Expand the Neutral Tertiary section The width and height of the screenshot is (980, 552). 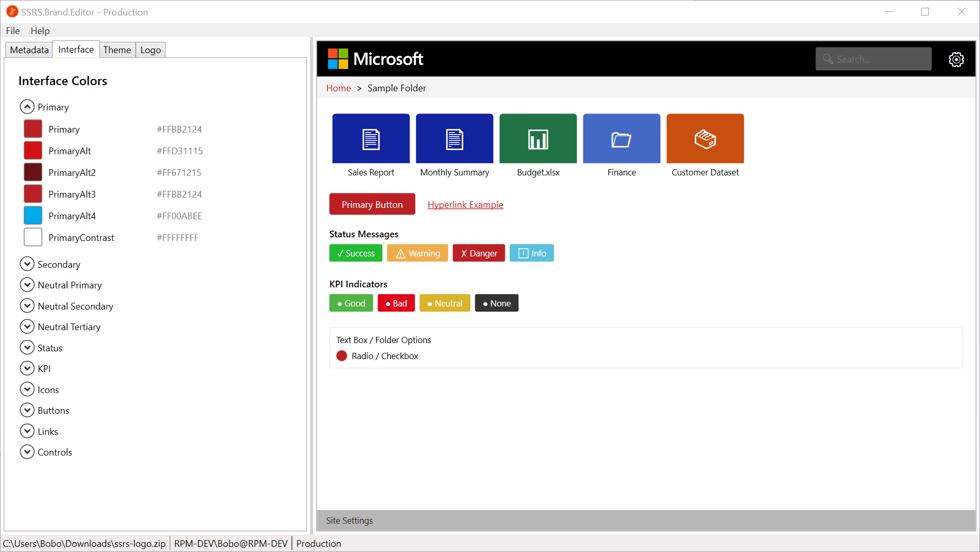coord(27,327)
